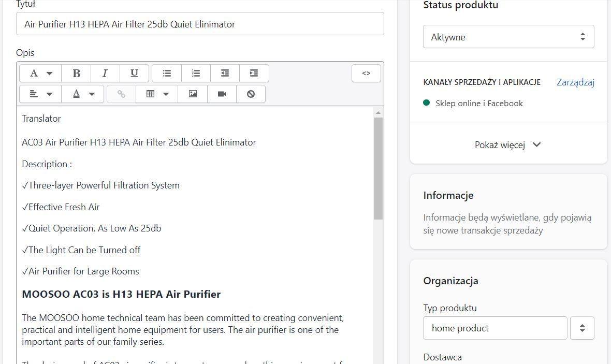Click the clear formatting icon
This screenshot has width=611, height=364.
click(251, 94)
